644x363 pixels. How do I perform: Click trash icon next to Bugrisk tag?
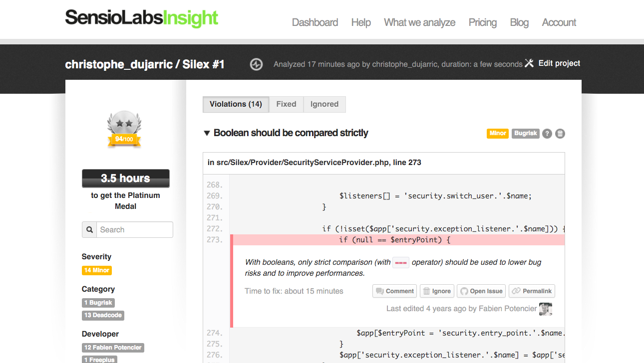tap(560, 134)
